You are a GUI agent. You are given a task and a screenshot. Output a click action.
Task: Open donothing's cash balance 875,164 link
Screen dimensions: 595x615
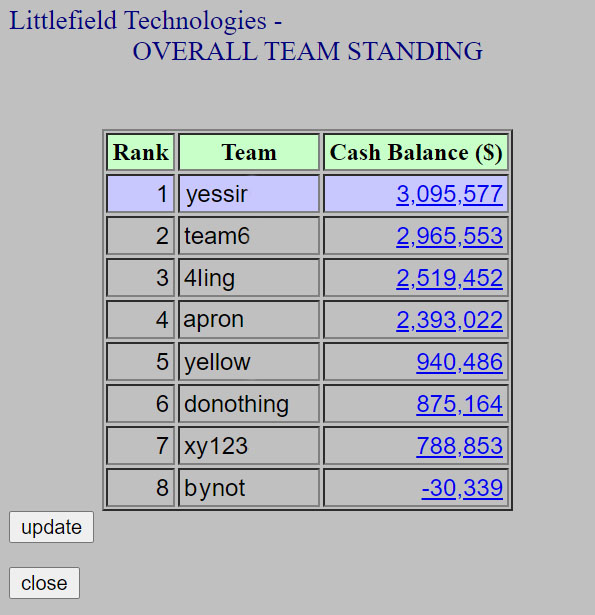[x=459, y=404]
